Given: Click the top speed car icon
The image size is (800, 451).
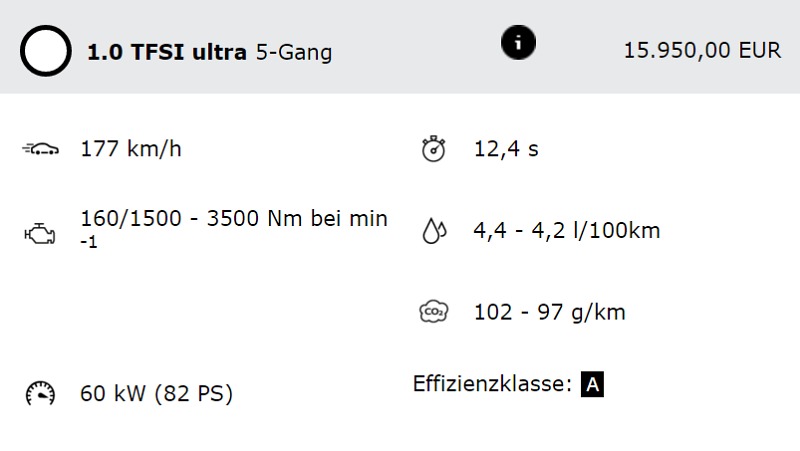Looking at the screenshot, I should point(40,149).
